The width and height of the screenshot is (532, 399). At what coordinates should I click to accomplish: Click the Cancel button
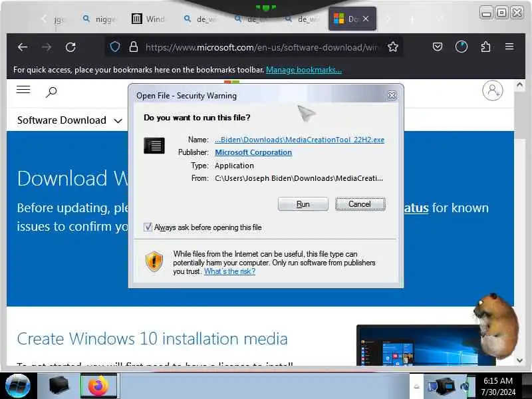point(360,204)
